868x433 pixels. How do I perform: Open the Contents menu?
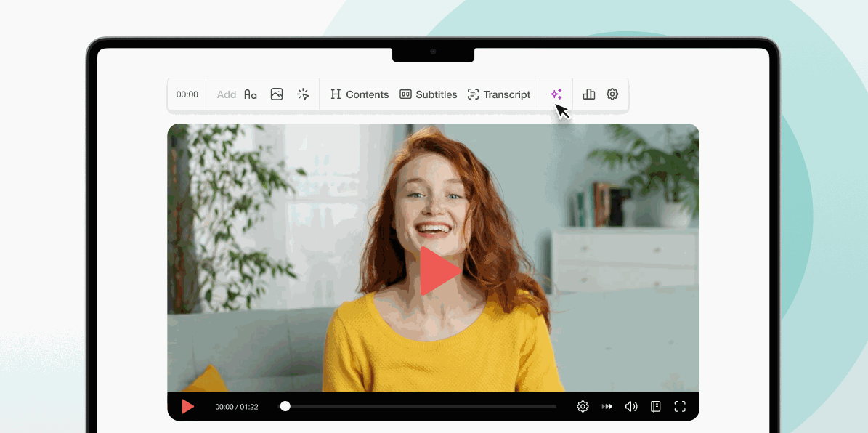click(360, 94)
